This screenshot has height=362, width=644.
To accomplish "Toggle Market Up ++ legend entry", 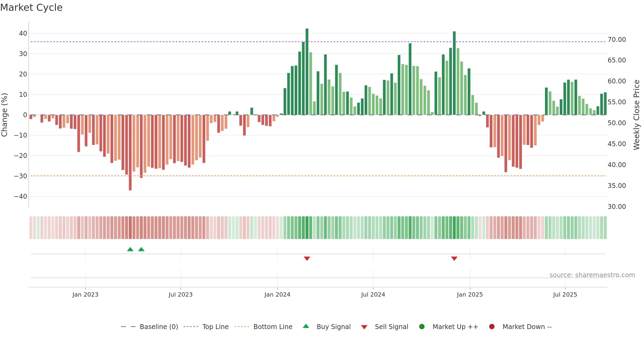I will pos(448,327).
